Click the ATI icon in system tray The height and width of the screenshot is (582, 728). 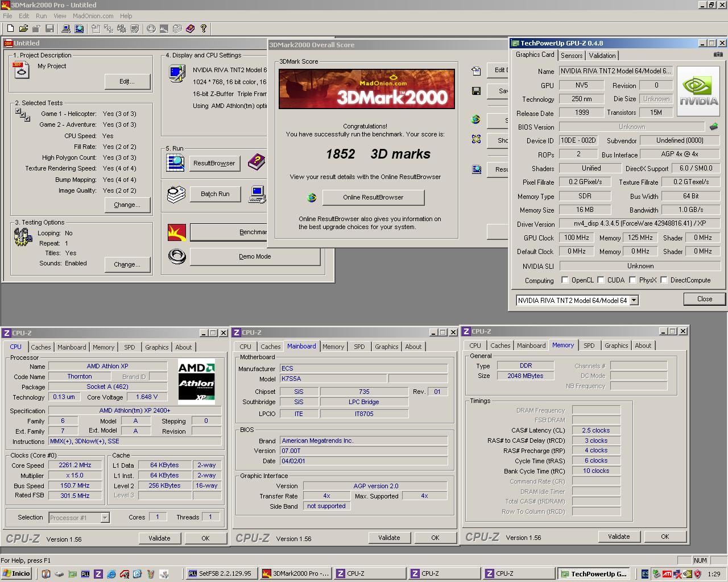tap(667, 573)
